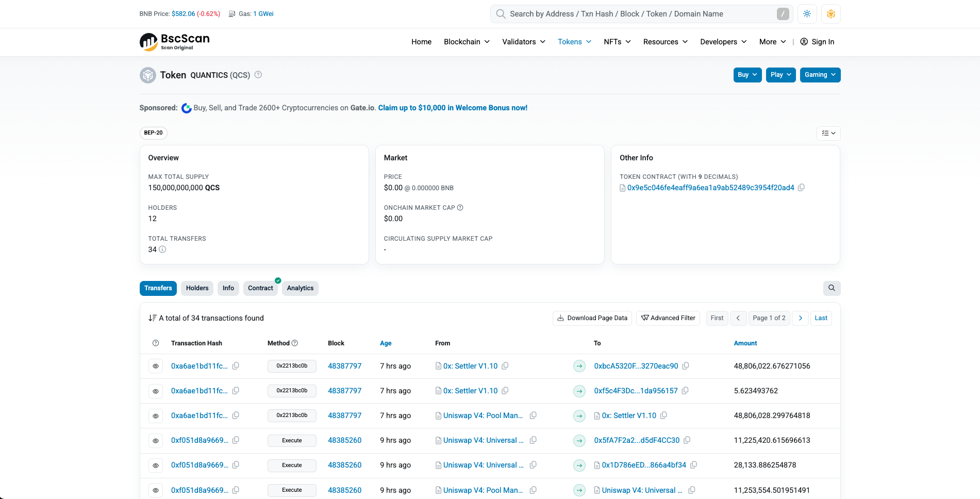
Task: Click the 1 GWei gas link
Action: (263, 14)
